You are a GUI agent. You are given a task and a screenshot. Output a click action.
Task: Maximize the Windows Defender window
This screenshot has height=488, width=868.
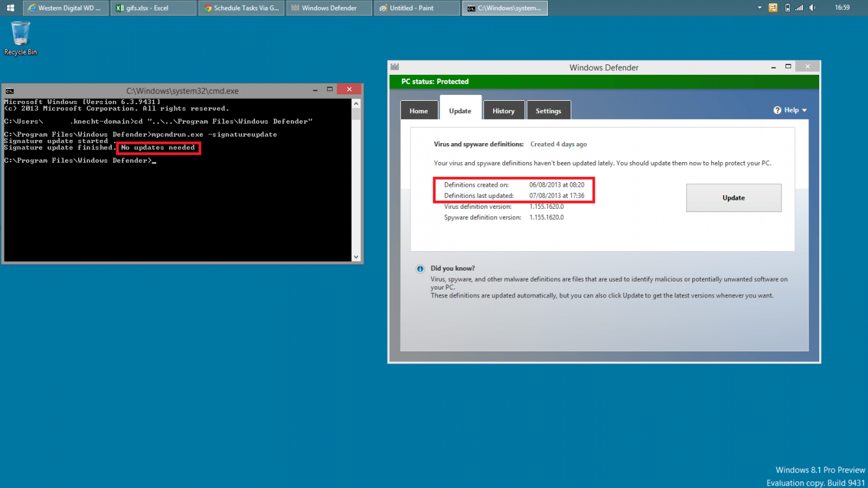point(789,66)
